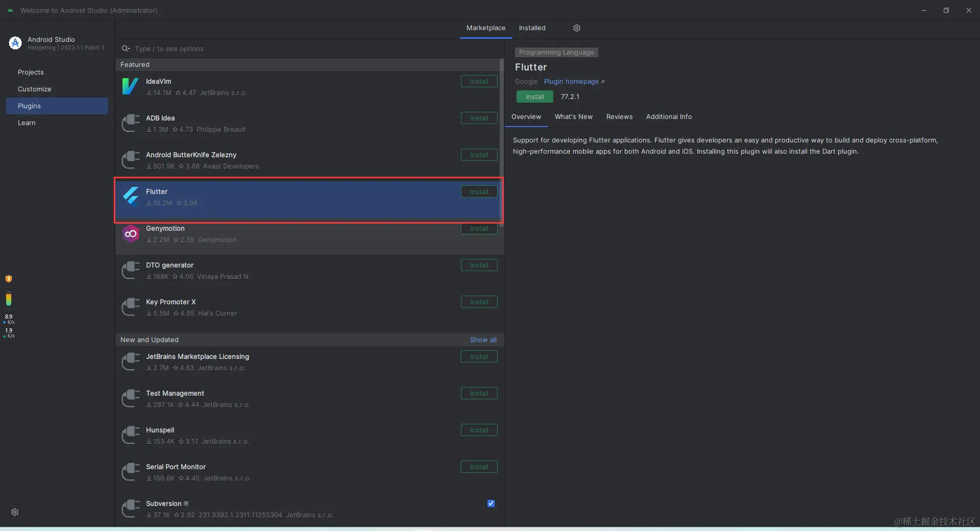The width and height of the screenshot is (980, 531).
Task: Select Plugins in the sidebar
Action: pyautogui.click(x=57, y=106)
